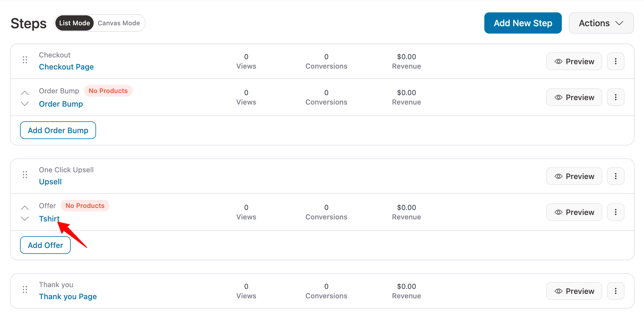Open the Actions dropdown

coord(601,23)
